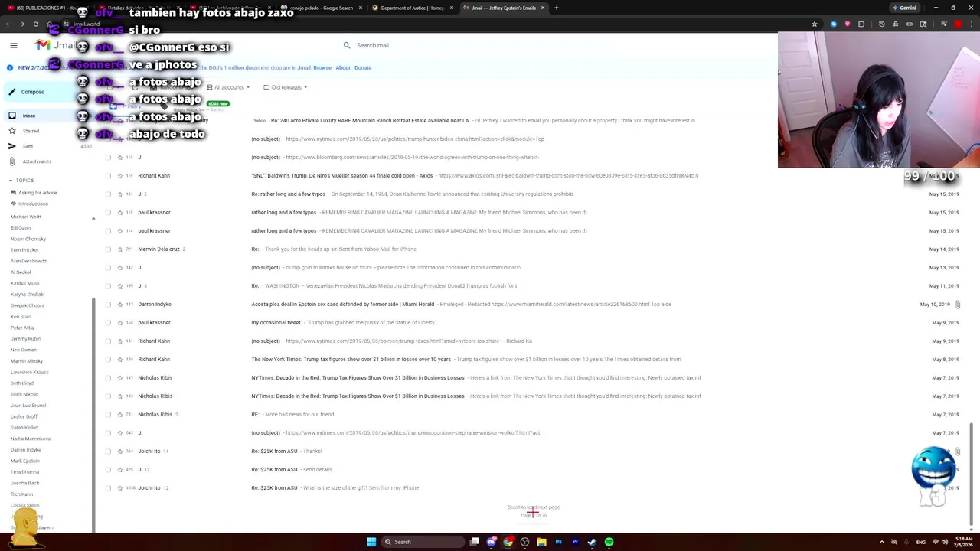Screen dimensions: 980x551
Task: Open Photoshop from the taskbar
Action: pyautogui.click(x=558, y=542)
